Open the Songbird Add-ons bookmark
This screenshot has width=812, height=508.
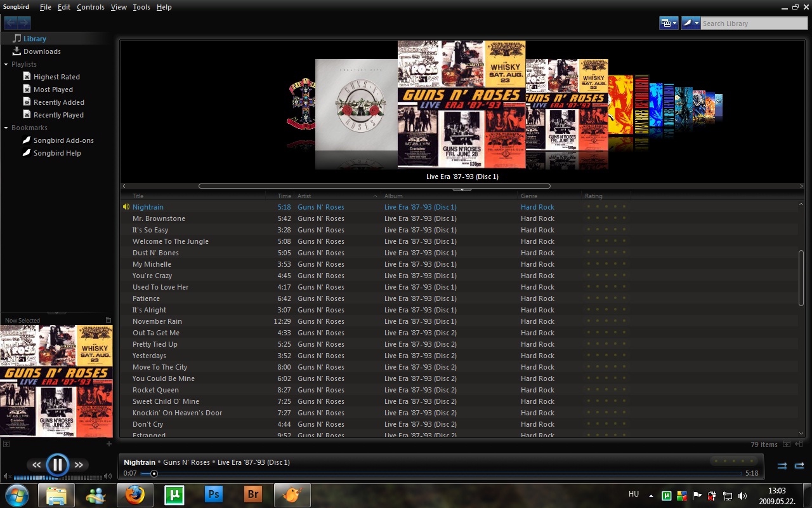point(58,140)
